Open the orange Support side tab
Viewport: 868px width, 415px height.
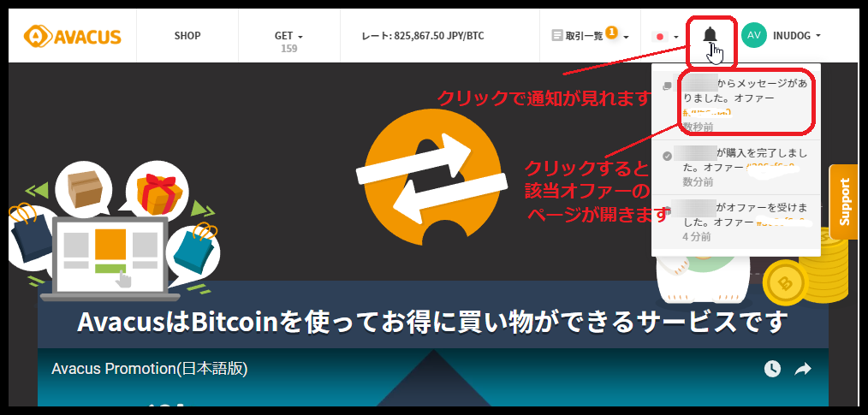844,201
